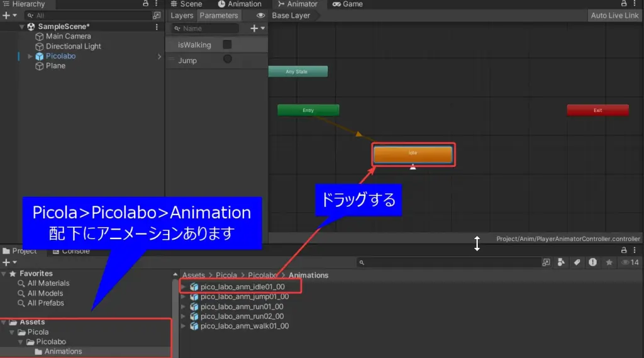Open the Layers tab in Animator
This screenshot has height=358, width=644.
182,16
